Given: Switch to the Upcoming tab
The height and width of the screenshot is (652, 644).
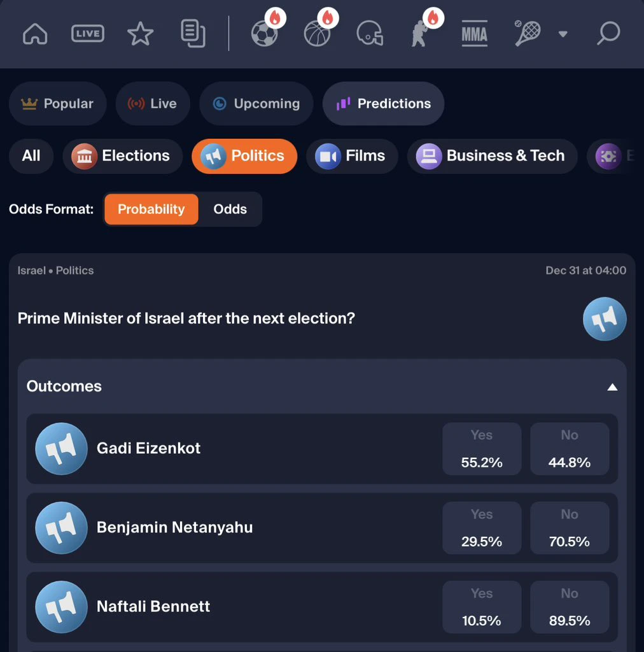Looking at the screenshot, I should tap(256, 104).
